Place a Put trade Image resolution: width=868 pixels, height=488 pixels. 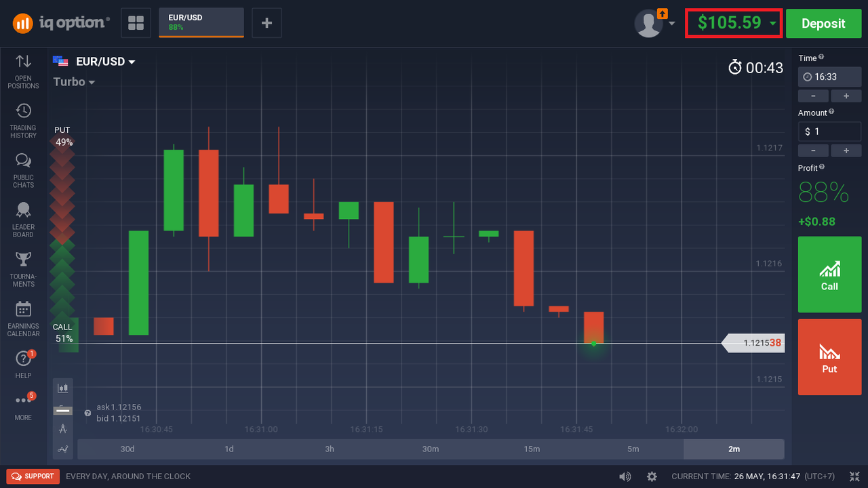coord(829,357)
